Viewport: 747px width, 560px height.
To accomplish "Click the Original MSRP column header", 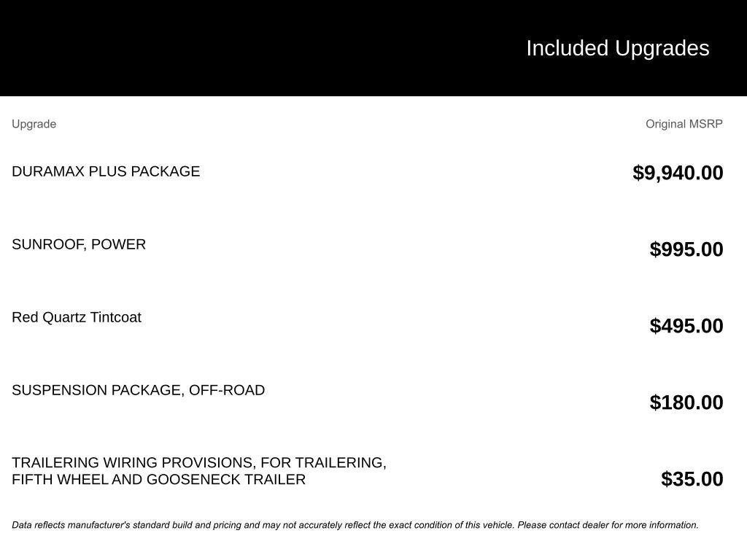I will [x=684, y=124].
